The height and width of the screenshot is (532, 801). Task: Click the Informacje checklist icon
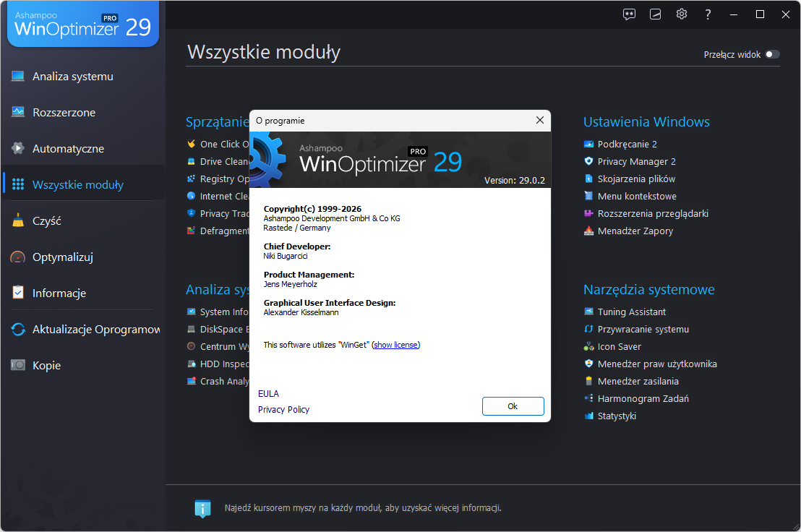pyautogui.click(x=18, y=293)
